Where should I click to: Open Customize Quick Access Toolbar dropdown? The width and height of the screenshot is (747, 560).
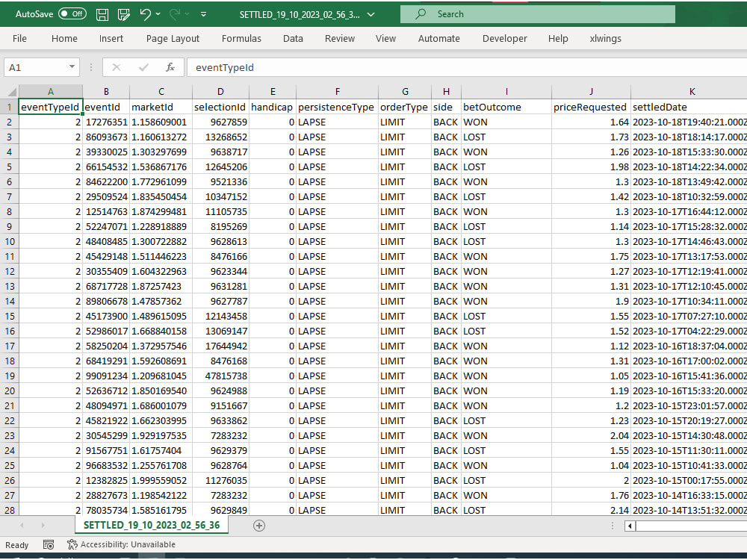click(x=203, y=14)
